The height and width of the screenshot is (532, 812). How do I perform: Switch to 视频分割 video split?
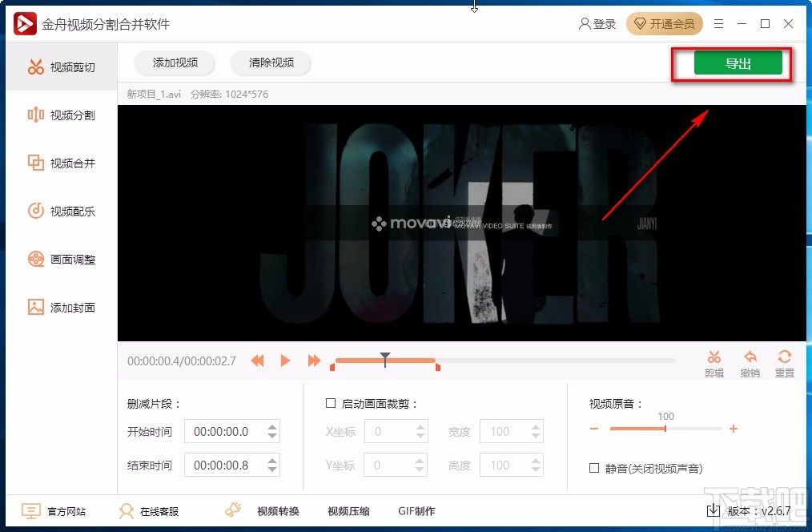pyautogui.click(x=62, y=115)
